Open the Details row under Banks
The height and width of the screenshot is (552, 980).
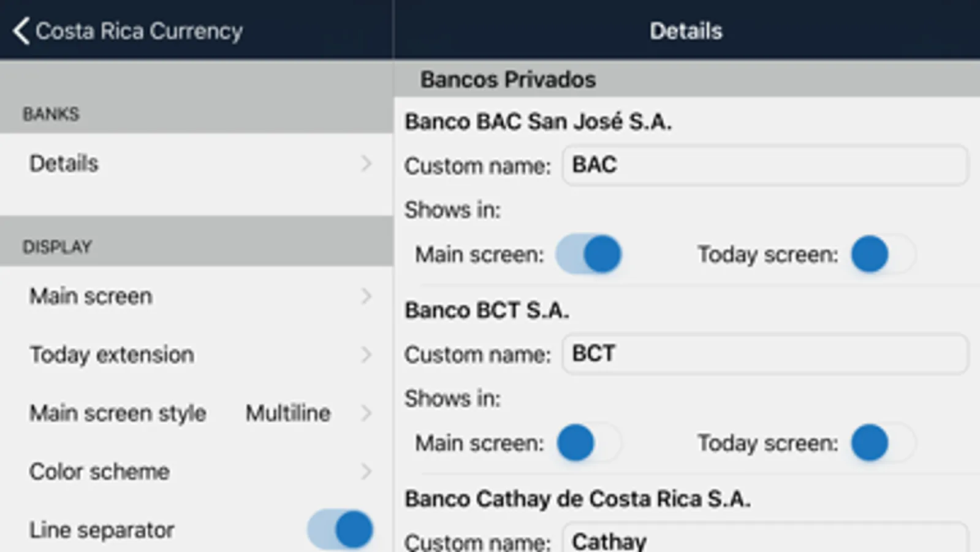[x=64, y=164]
